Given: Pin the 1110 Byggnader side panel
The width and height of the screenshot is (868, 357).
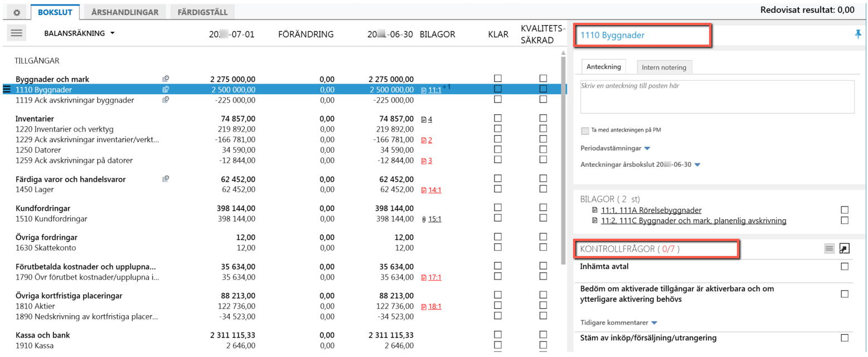Looking at the screenshot, I should (x=858, y=35).
